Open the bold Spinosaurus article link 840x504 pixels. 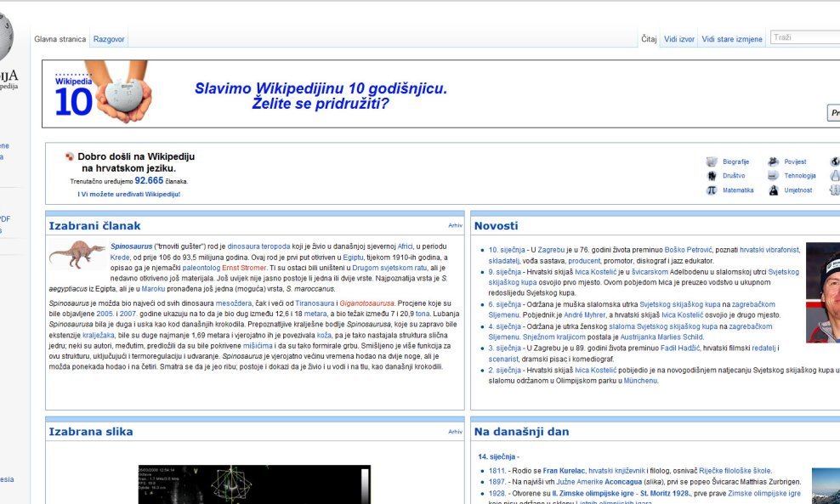[x=131, y=246]
